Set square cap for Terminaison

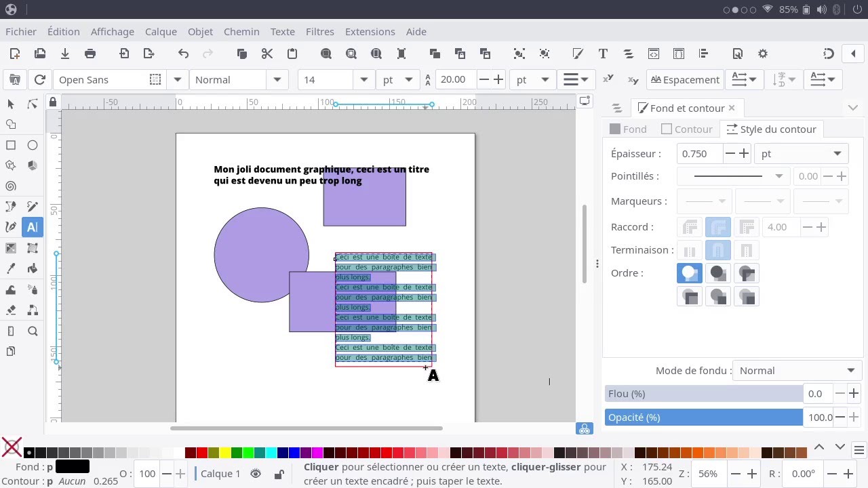click(x=746, y=250)
